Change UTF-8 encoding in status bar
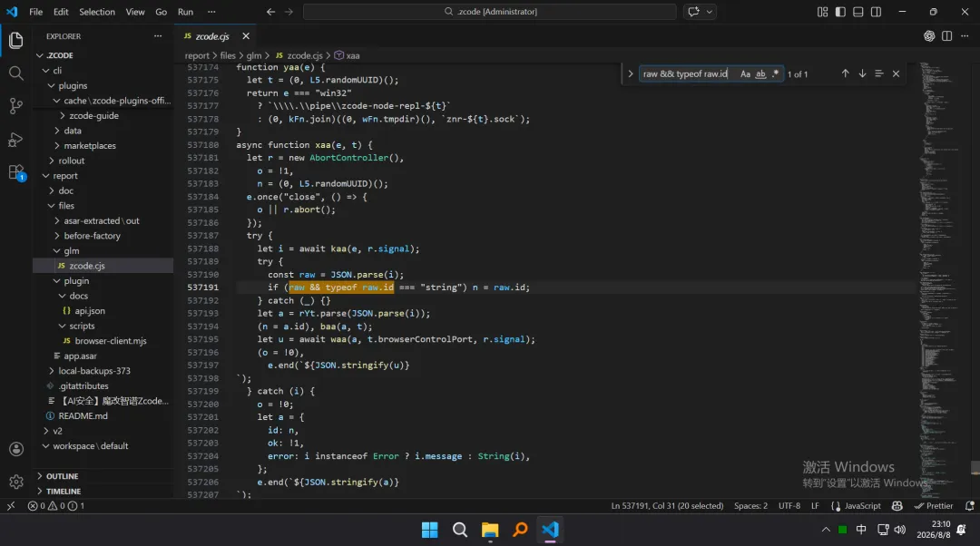The height and width of the screenshot is (546, 980). 789,506
